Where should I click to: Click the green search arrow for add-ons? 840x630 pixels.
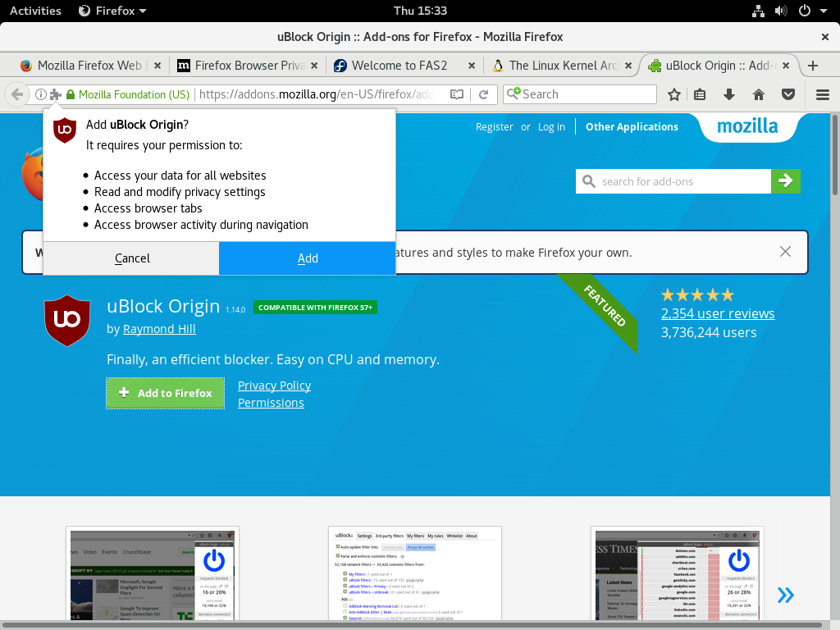tap(785, 181)
